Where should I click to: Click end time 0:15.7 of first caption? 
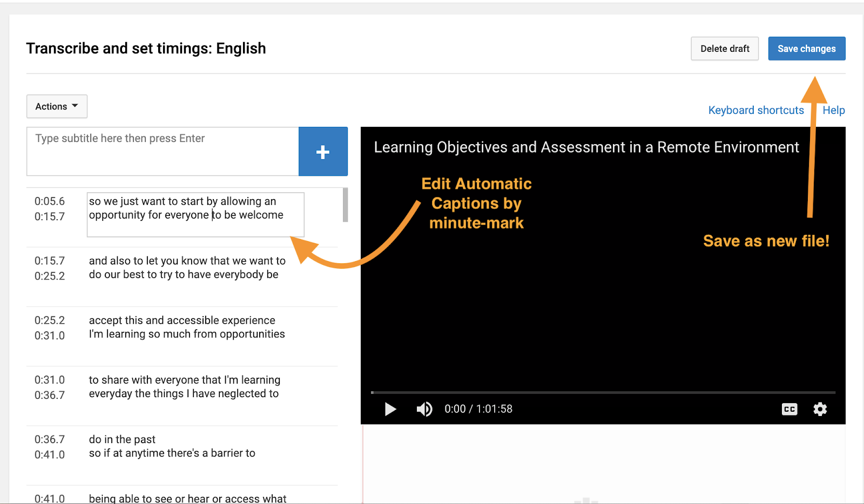pos(50,216)
